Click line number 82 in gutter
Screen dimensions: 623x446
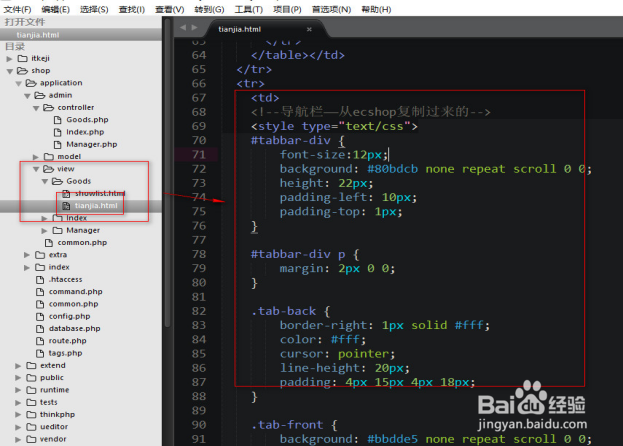tap(199, 311)
